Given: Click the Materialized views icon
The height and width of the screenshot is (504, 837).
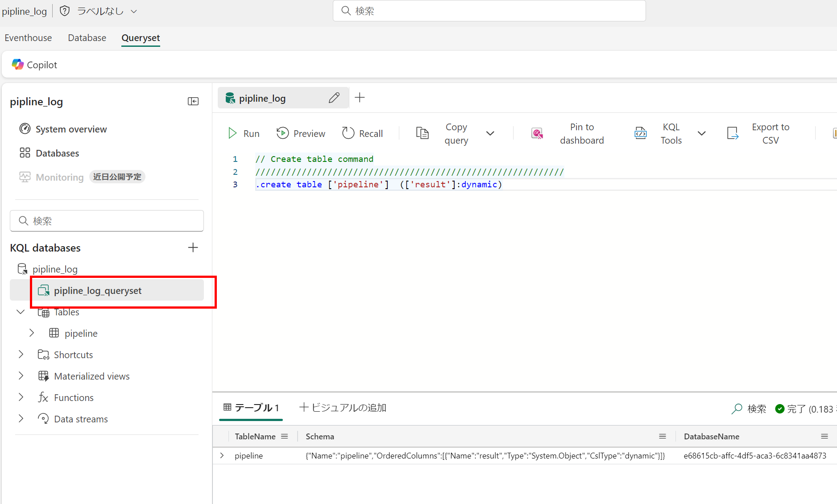Looking at the screenshot, I should (43, 376).
